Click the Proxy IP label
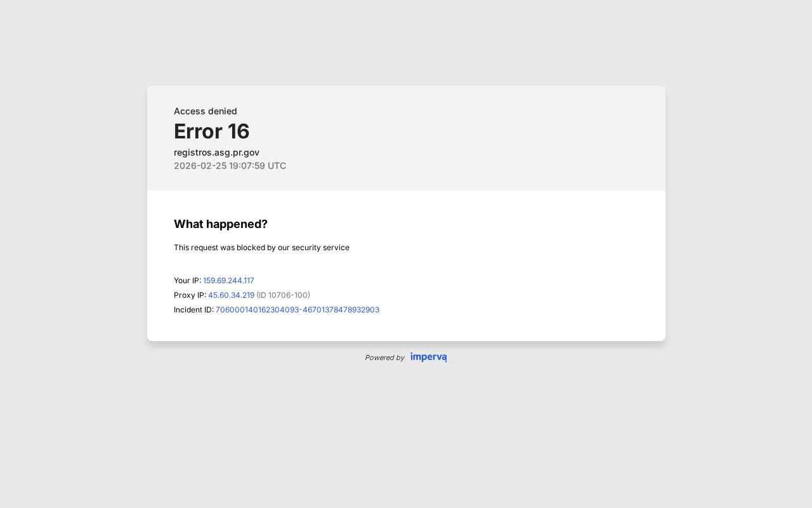The image size is (812, 508). tap(190, 295)
